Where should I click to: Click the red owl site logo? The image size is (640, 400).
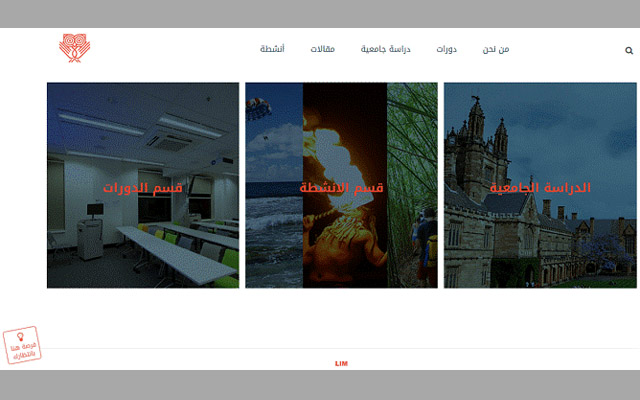tap(73, 48)
